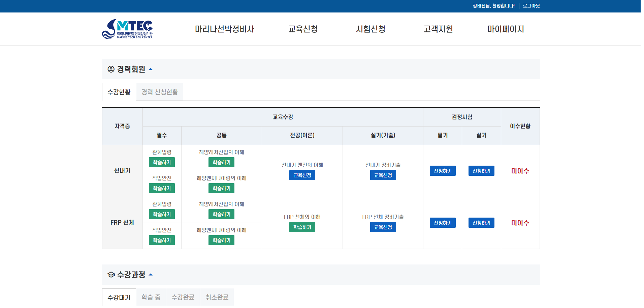Click the 로그아웃 link

[531, 6]
